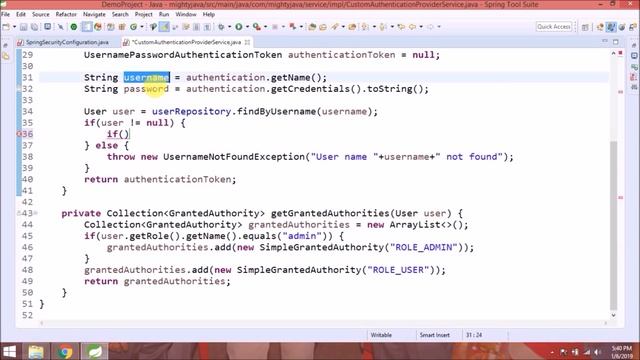Click the top red overview ruler error marker
This screenshot has width=640, height=360.
click(620, 53)
